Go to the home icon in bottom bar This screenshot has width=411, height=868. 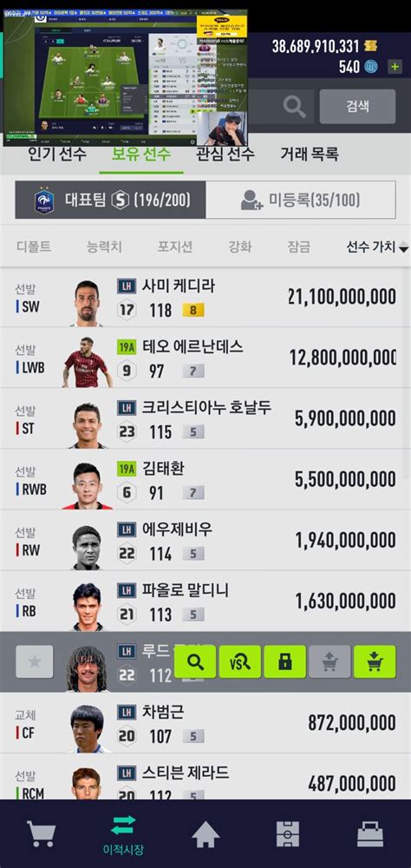[205, 833]
